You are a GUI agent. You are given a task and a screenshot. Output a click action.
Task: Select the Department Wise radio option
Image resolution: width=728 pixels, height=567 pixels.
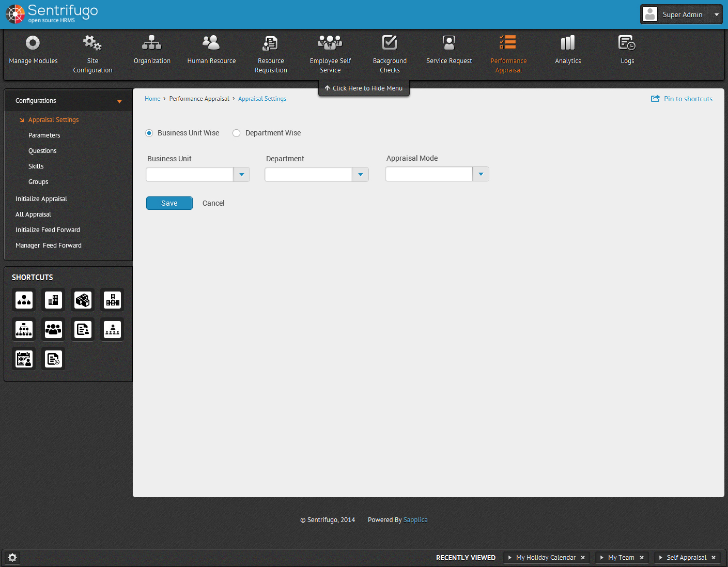[x=237, y=133]
